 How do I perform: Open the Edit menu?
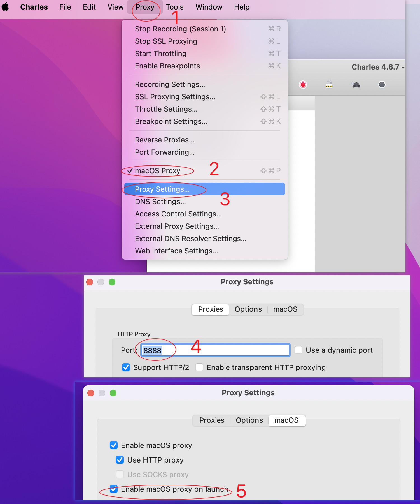tap(89, 7)
